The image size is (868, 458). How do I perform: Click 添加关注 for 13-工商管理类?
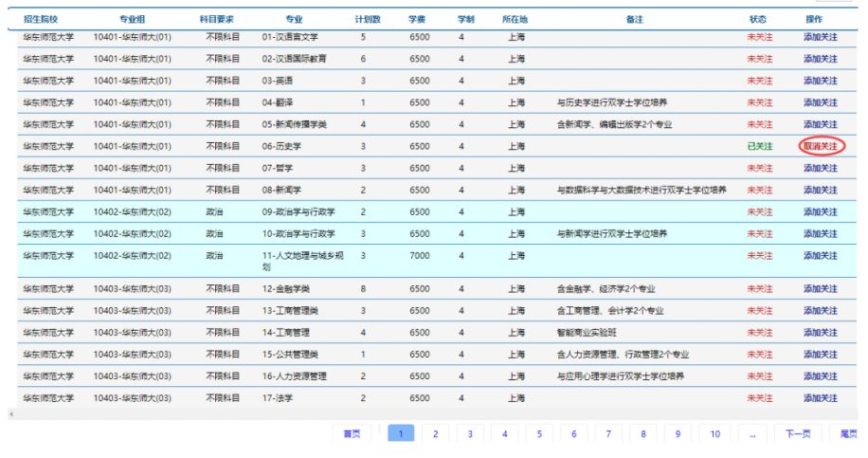(x=821, y=311)
